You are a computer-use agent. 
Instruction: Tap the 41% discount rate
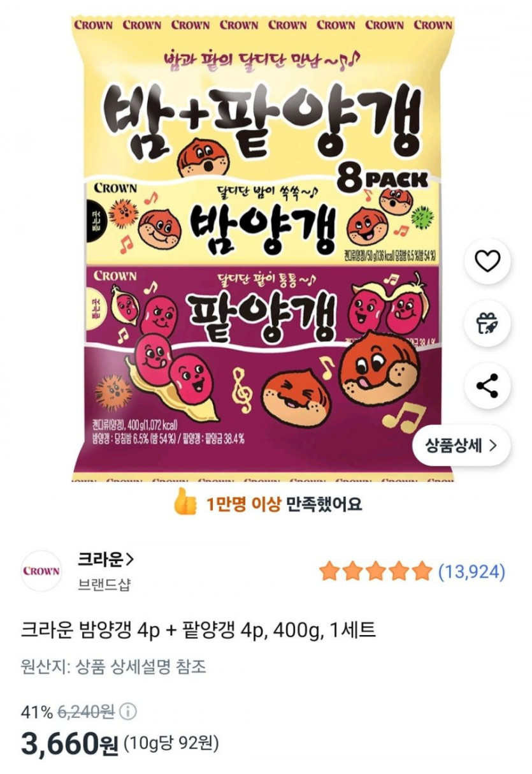click(37, 712)
